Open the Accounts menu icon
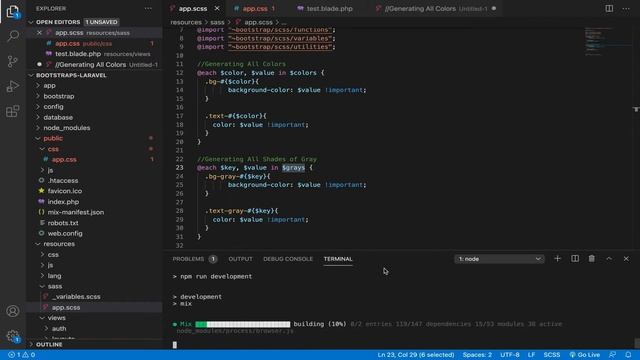Image resolution: width=640 pixels, height=360 pixels. 13,311
